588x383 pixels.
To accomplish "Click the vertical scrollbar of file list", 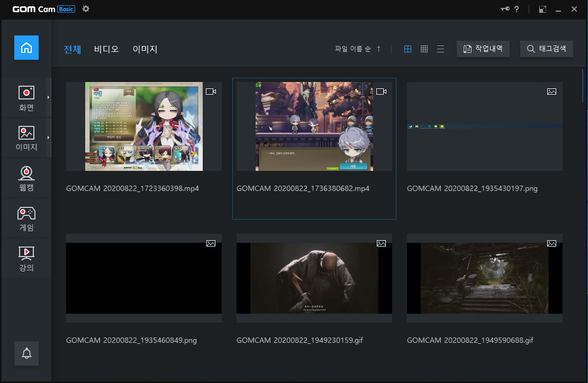I will point(583,86).
